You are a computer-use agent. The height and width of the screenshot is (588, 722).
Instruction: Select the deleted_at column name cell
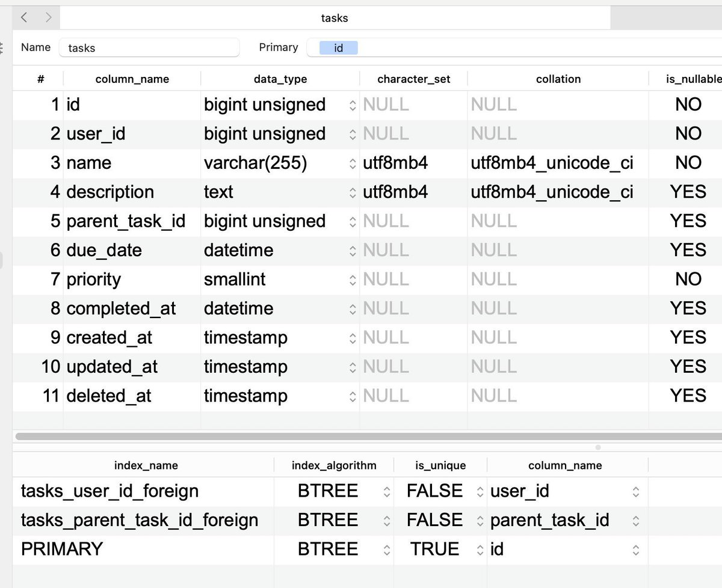(132, 396)
